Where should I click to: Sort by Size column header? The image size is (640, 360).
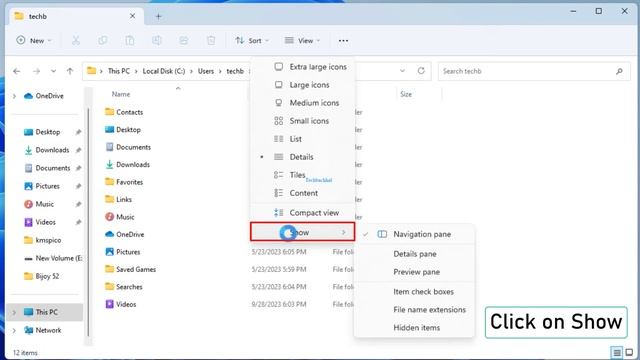click(x=406, y=94)
